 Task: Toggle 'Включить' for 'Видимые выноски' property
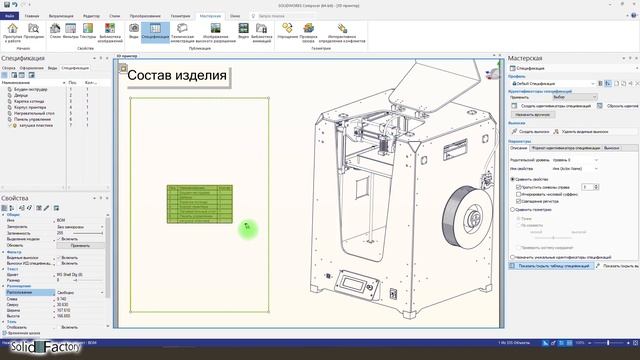click(x=59, y=258)
